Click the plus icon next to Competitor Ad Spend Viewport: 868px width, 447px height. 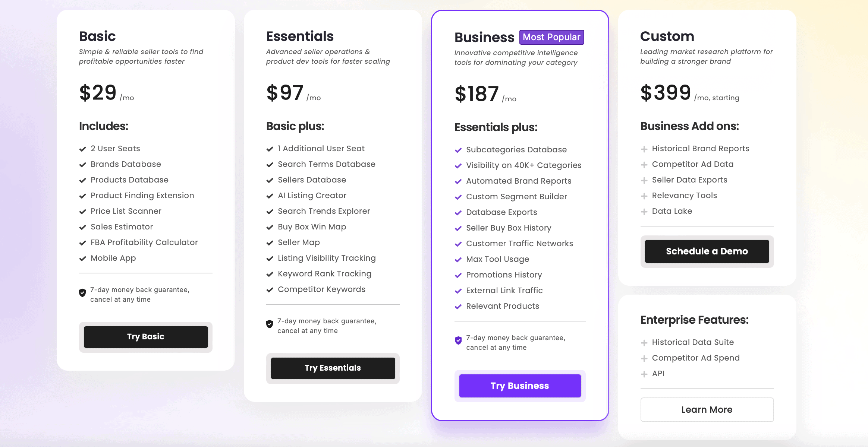[x=644, y=358]
